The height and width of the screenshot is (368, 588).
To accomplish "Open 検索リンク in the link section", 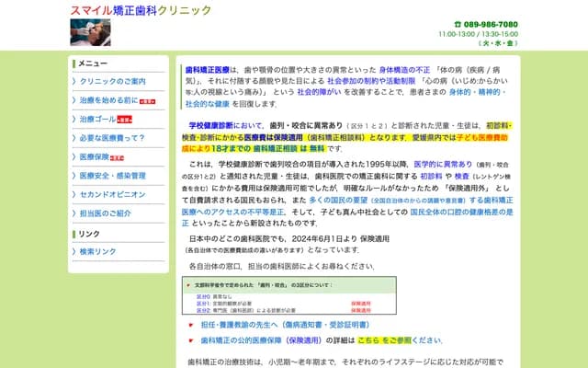I will [97, 251].
